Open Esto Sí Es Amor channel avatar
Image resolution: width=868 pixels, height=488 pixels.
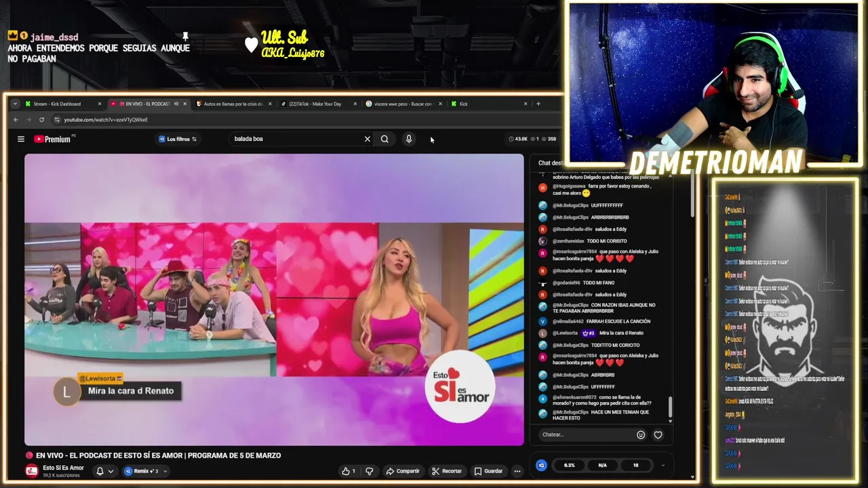pos(32,471)
